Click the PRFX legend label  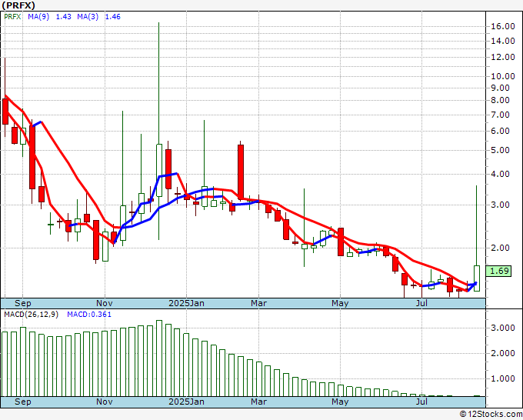click(x=12, y=17)
